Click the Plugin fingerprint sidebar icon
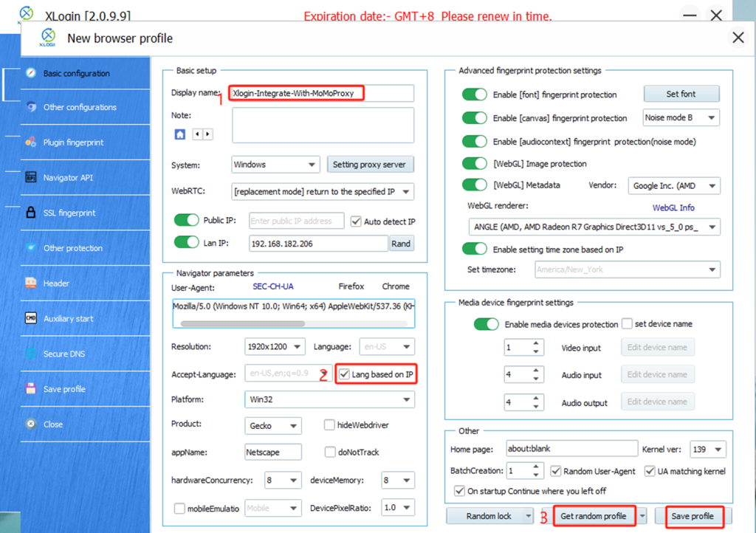This screenshot has height=533, width=756. tap(30, 142)
